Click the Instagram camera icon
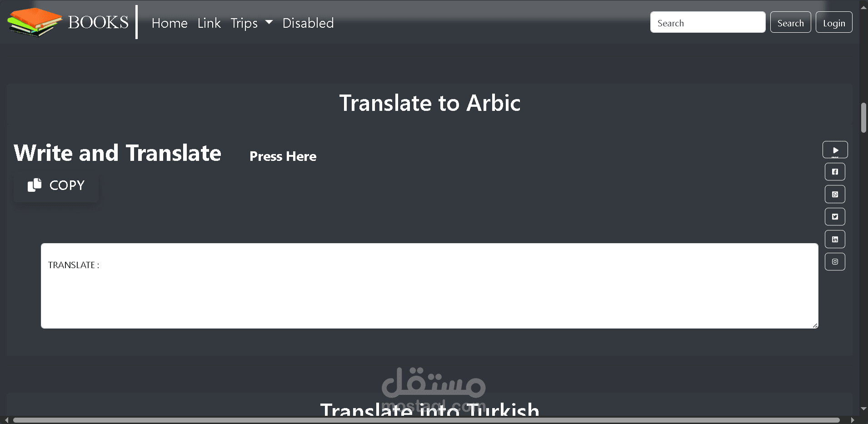 click(x=835, y=262)
